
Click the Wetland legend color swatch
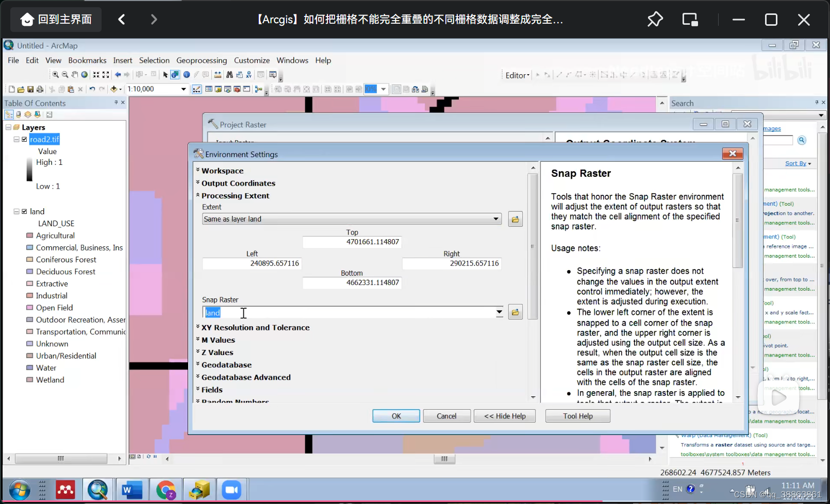click(29, 380)
